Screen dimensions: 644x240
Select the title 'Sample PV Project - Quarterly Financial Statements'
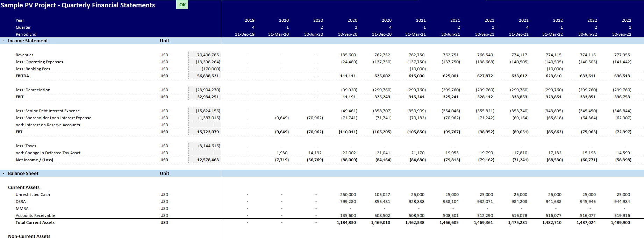pyautogui.click(x=78, y=5)
